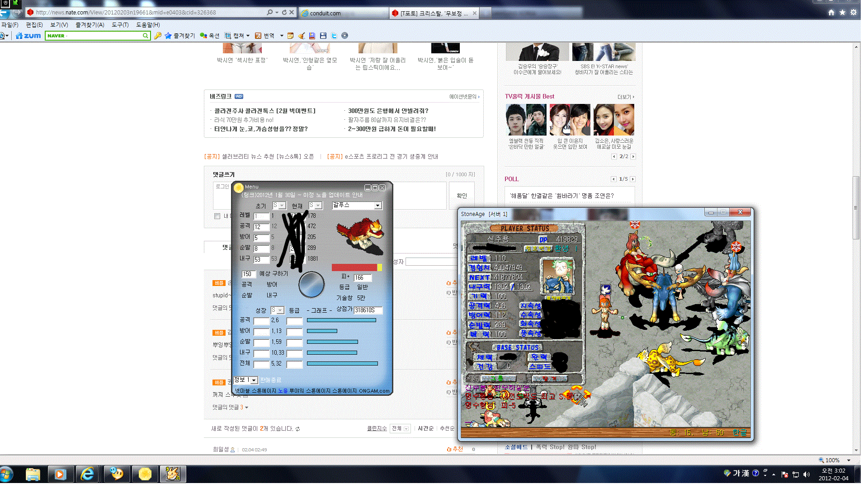Open Windows Explorer folder from taskbar
The height and width of the screenshot is (488, 868).
[x=33, y=474]
